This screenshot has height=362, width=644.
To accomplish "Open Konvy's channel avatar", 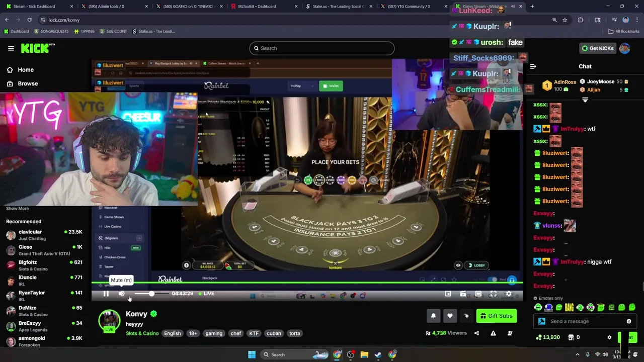I will tap(109, 321).
